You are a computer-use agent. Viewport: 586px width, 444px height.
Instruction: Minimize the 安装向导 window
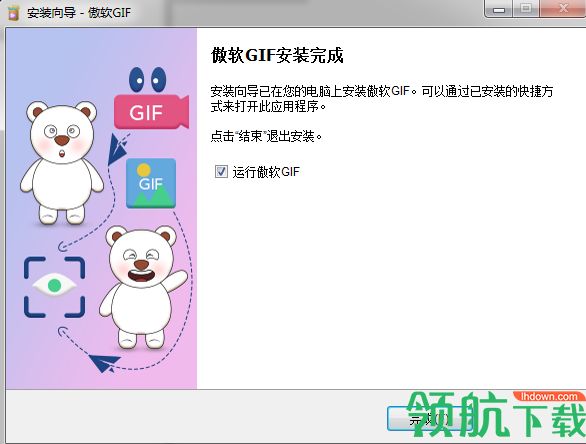click(x=499, y=9)
